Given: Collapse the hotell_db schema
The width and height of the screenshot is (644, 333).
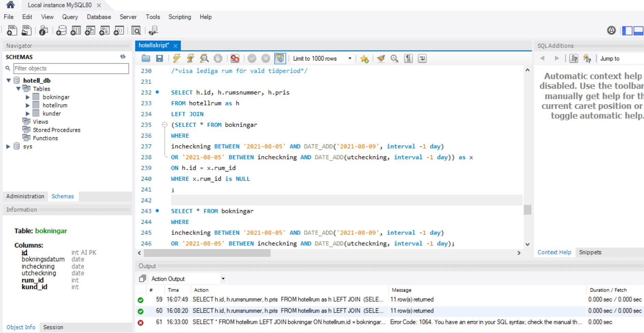Looking at the screenshot, I should coord(9,80).
